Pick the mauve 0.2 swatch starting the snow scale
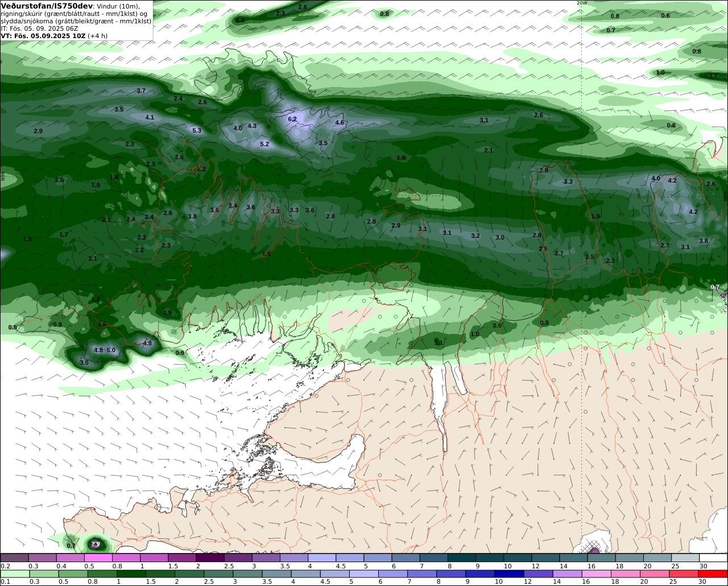The height and width of the screenshot is (586, 728). [x=14, y=558]
